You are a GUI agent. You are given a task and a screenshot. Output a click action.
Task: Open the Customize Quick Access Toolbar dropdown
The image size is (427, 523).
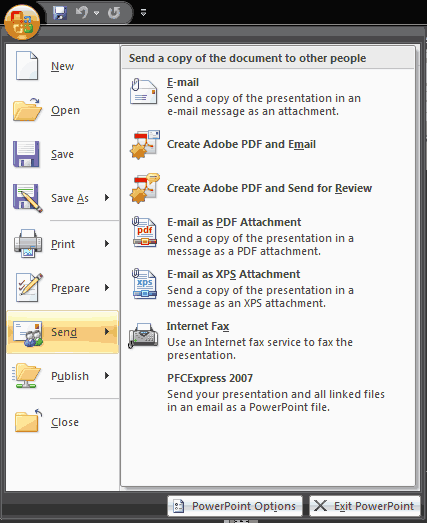coord(143,13)
